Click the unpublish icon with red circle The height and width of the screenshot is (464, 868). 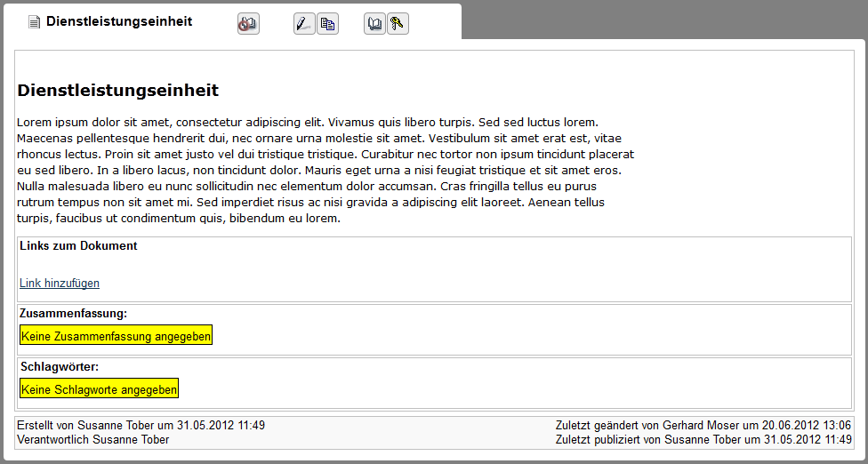pyautogui.click(x=248, y=24)
